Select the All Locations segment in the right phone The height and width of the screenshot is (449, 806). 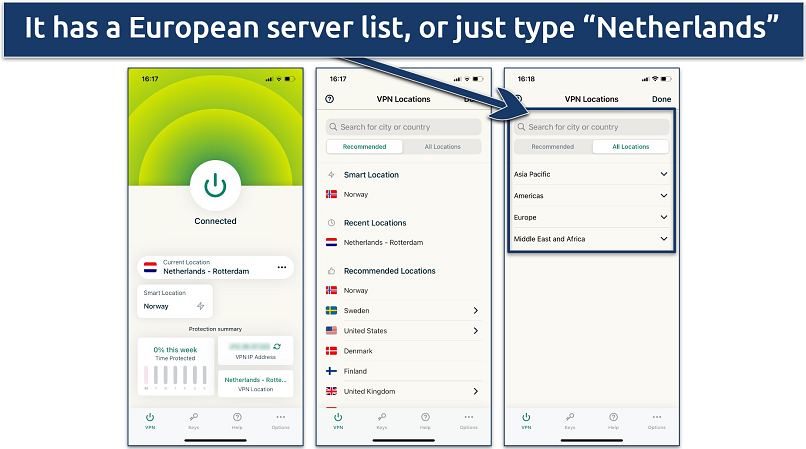click(x=631, y=147)
